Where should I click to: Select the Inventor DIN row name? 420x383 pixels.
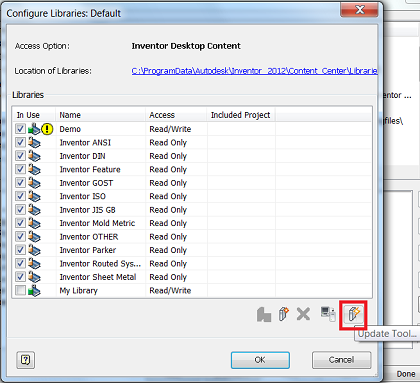82,156
